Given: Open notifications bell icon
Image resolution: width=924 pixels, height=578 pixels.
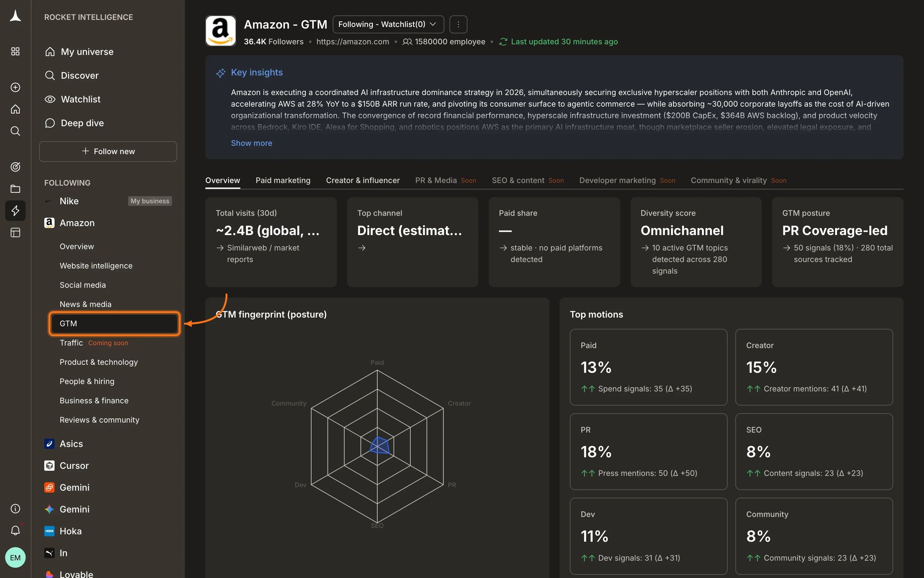Looking at the screenshot, I should point(15,530).
